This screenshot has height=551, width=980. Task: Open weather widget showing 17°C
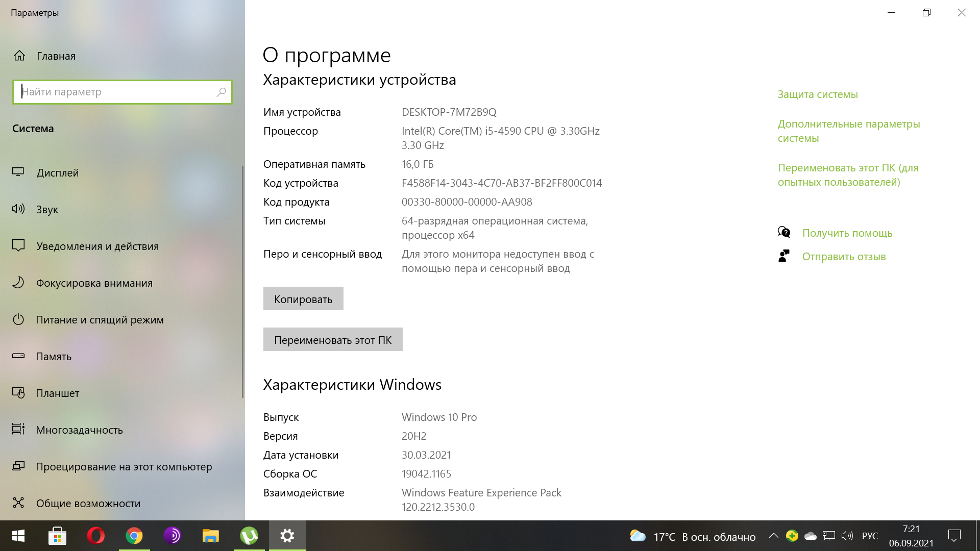point(693,537)
